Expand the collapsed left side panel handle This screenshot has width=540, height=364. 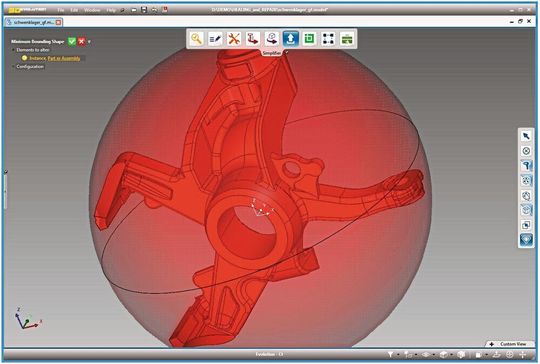pos(5,191)
